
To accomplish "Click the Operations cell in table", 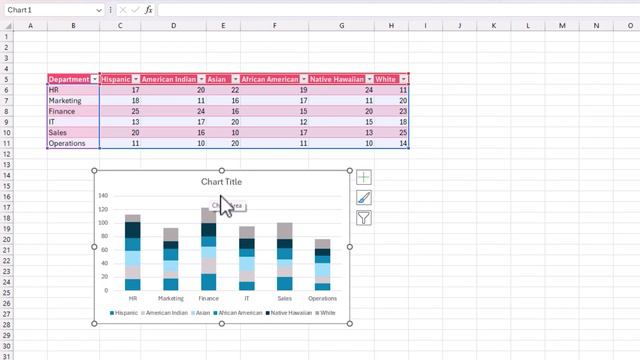I will coord(73,143).
